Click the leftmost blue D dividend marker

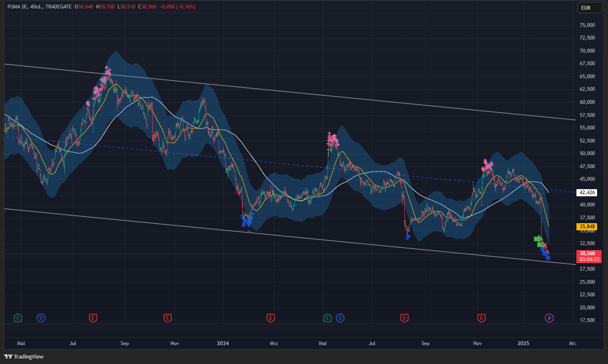tap(41, 318)
